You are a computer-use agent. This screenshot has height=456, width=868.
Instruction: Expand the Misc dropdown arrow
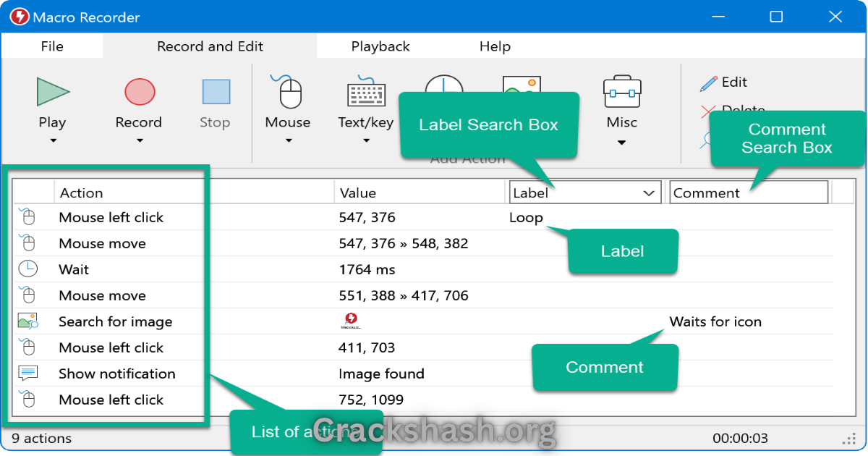[x=622, y=143]
